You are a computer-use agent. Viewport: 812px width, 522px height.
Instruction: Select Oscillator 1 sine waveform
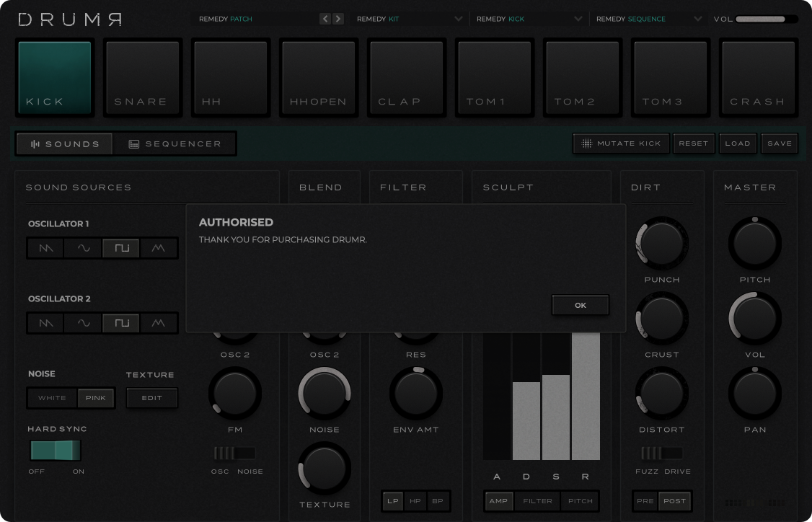click(84, 248)
